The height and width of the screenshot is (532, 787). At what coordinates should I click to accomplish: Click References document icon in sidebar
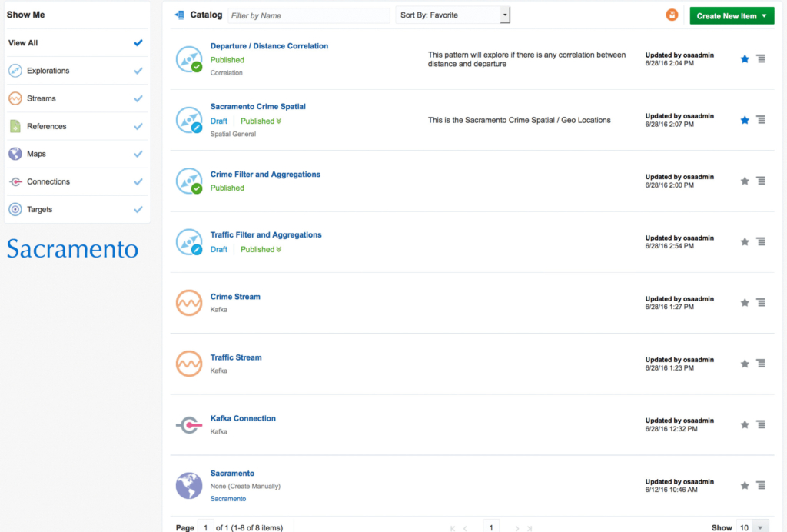pyautogui.click(x=15, y=126)
